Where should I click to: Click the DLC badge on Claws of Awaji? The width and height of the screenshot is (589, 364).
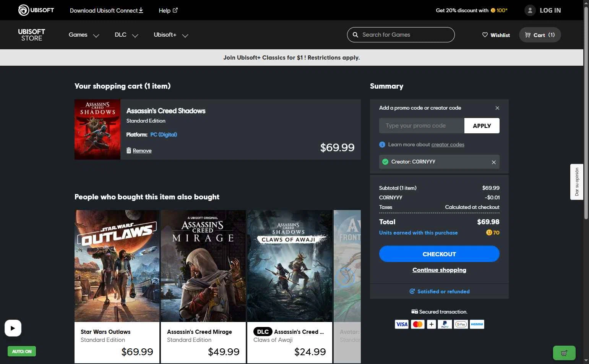263,332
